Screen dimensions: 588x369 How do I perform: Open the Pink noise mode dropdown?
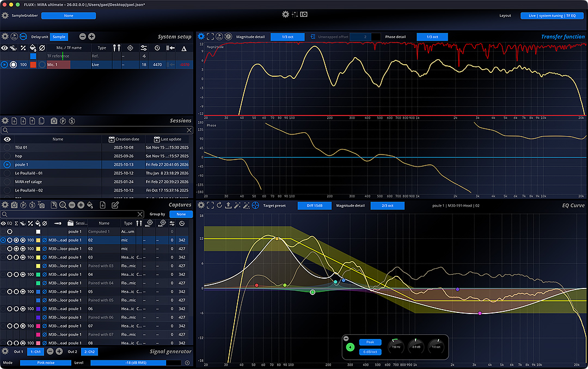tap(45, 362)
